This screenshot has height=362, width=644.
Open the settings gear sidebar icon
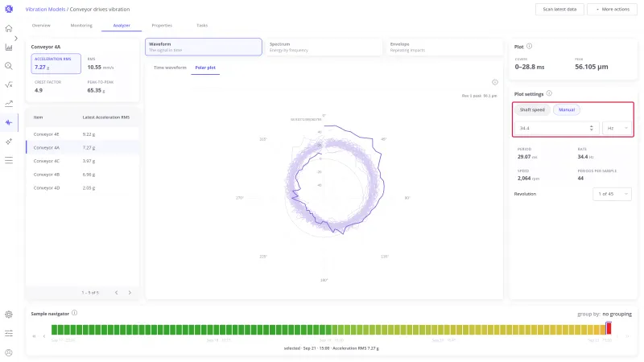click(x=9, y=315)
